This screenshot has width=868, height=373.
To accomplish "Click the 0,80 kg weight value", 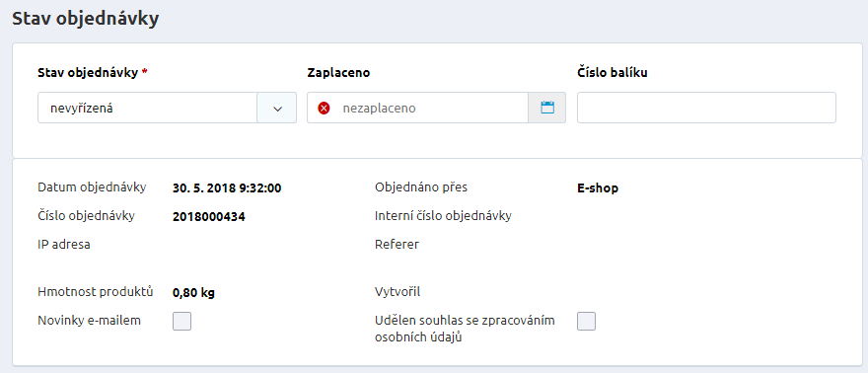I will click(x=193, y=293).
